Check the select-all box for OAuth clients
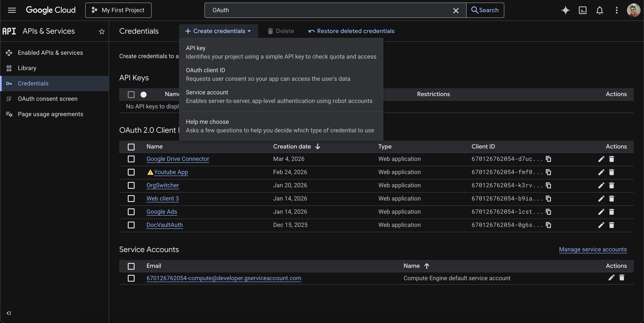The image size is (644, 323). pos(131,147)
